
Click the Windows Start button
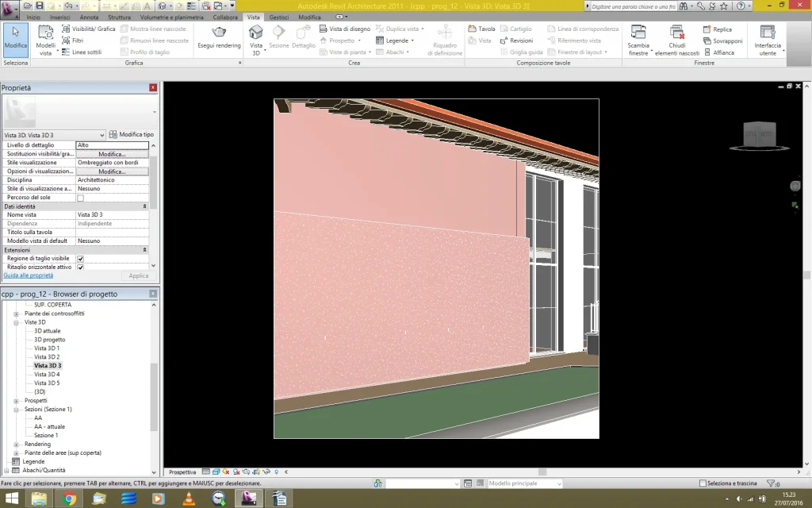[x=11, y=498]
